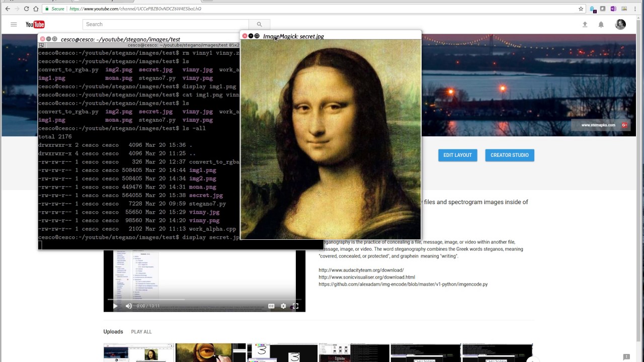Mute the featured video volume icon
The height and width of the screenshot is (362, 644).
point(128,306)
